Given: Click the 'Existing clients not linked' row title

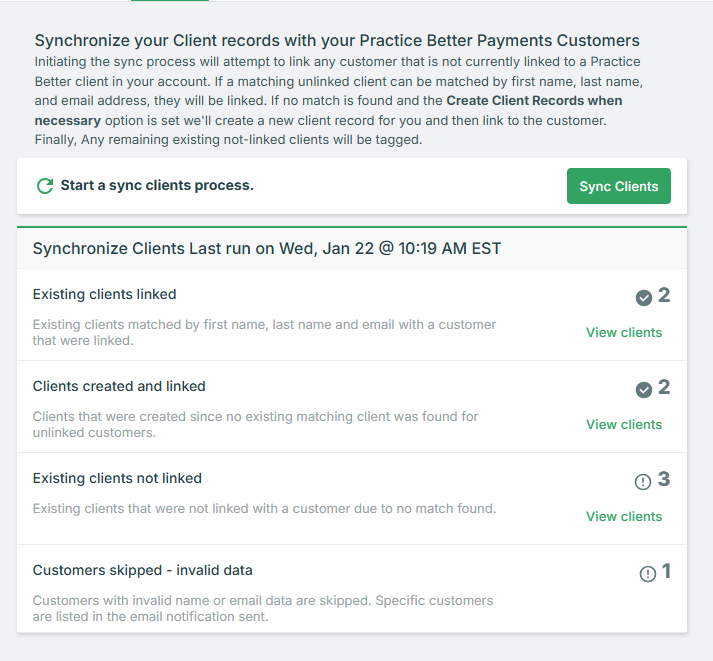Looking at the screenshot, I should point(117,478).
